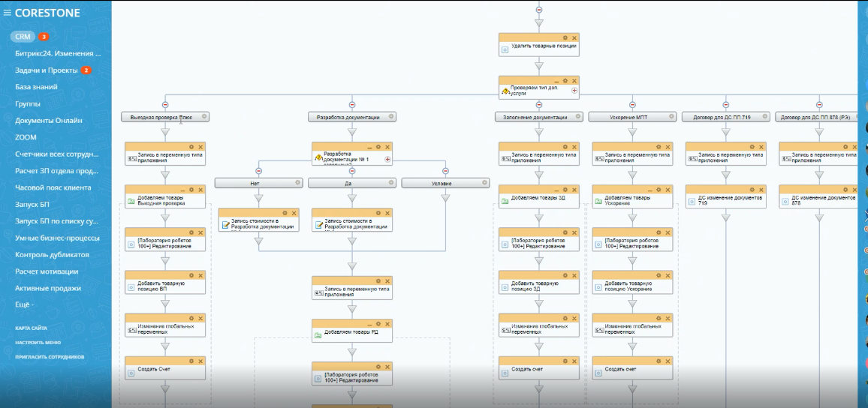The width and height of the screenshot is (868, 408).
Task: Delete the 'Добавляем товары 3Д' block
Action: [574, 190]
